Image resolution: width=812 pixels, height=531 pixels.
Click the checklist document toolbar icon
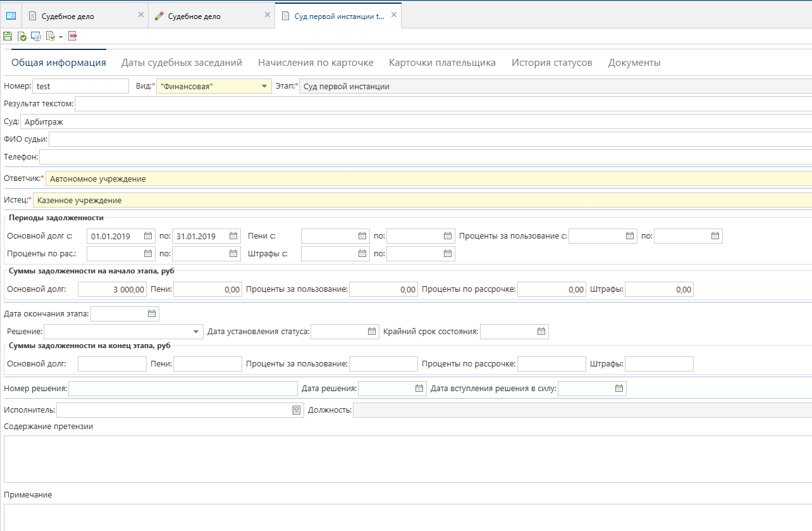tap(51, 37)
